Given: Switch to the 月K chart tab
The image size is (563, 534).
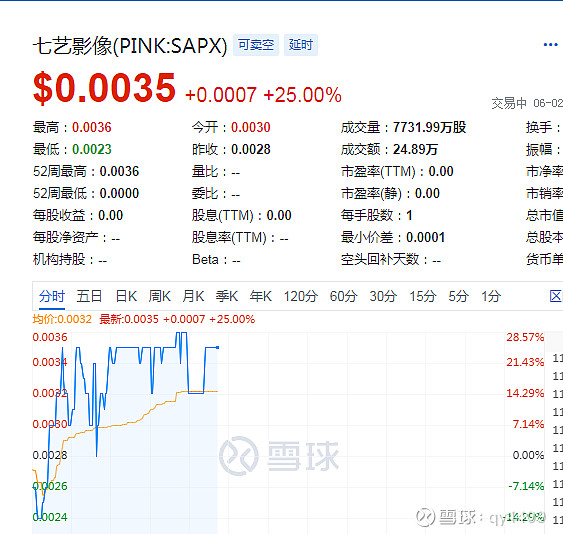Looking at the screenshot, I should click(194, 297).
